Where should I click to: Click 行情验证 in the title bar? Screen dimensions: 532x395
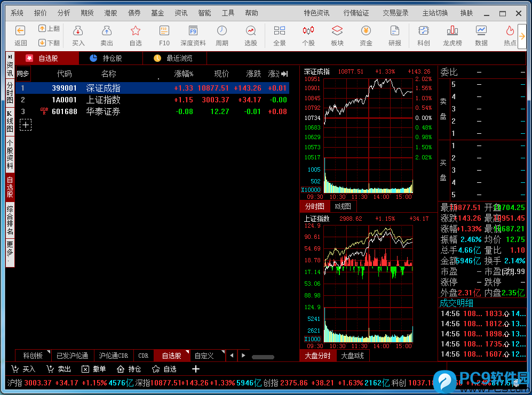click(x=356, y=13)
